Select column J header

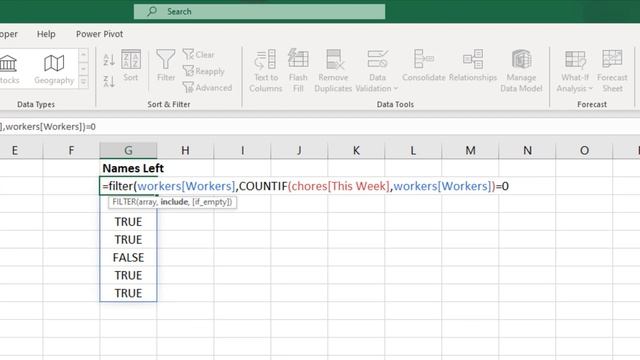point(299,151)
